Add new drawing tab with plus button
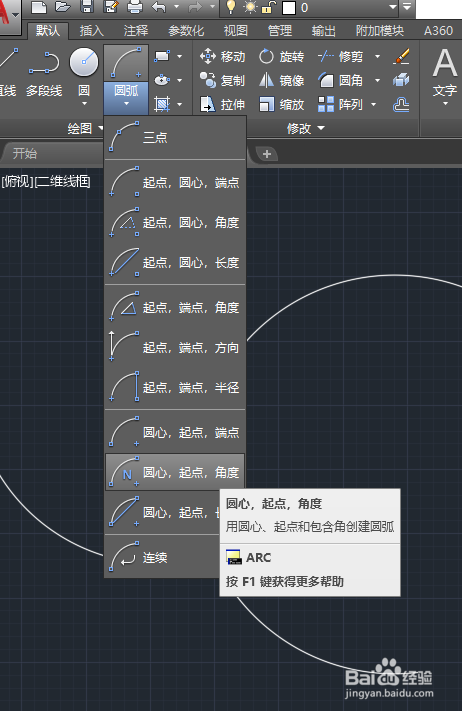Viewport: 462px width, 711px height. (x=267, y=154)
